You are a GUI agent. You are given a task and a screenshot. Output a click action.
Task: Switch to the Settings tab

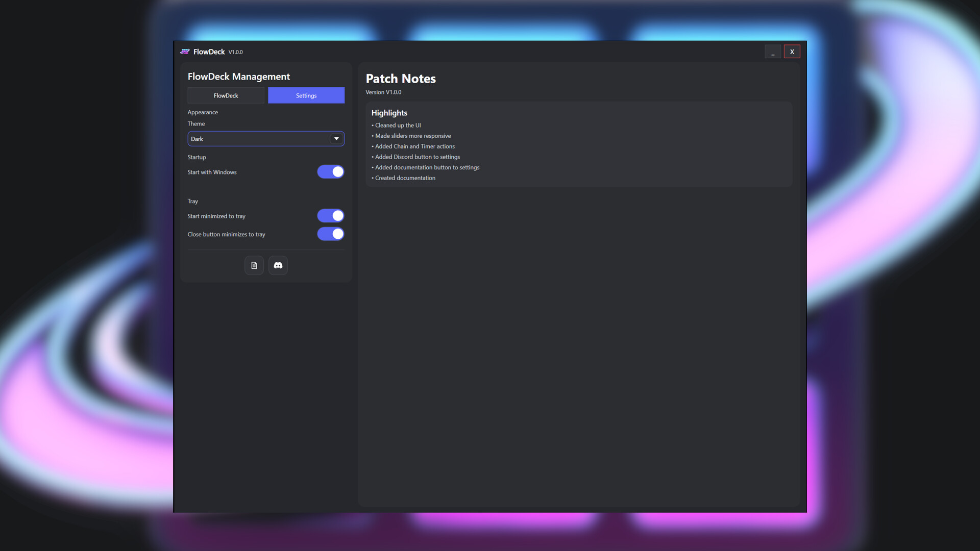(306, 95)
